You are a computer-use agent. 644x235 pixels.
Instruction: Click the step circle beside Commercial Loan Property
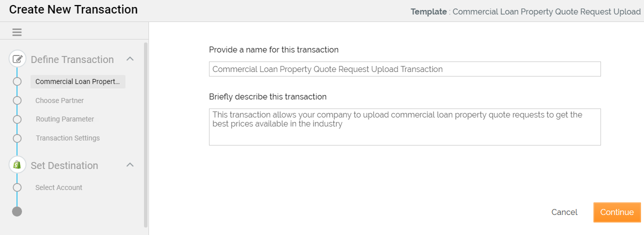tap(17, 81)
